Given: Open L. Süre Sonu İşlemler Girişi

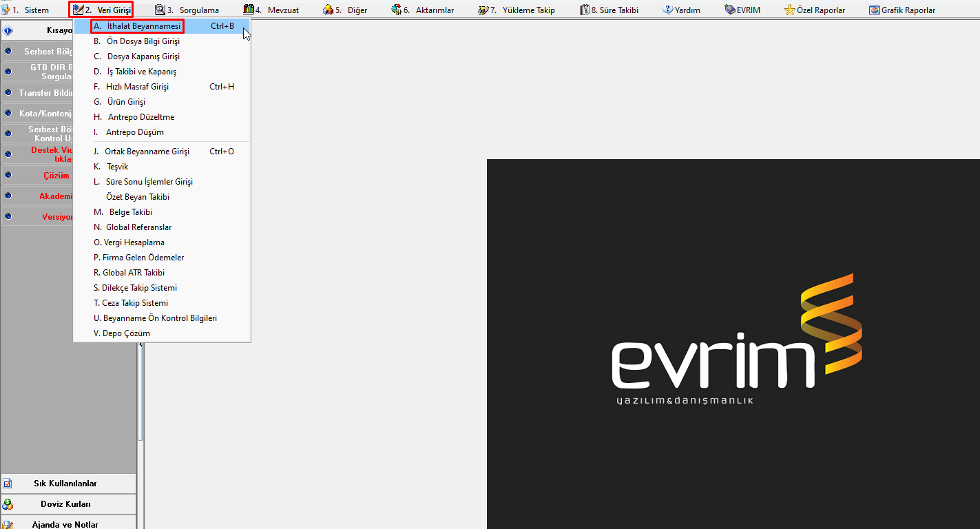Looking at the screenshot, I should (162, 182).
